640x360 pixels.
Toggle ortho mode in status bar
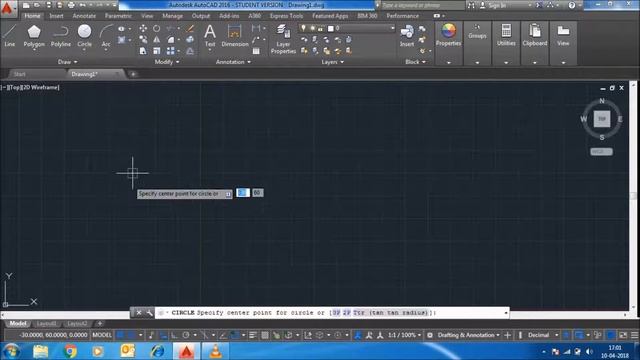[174, 335]
